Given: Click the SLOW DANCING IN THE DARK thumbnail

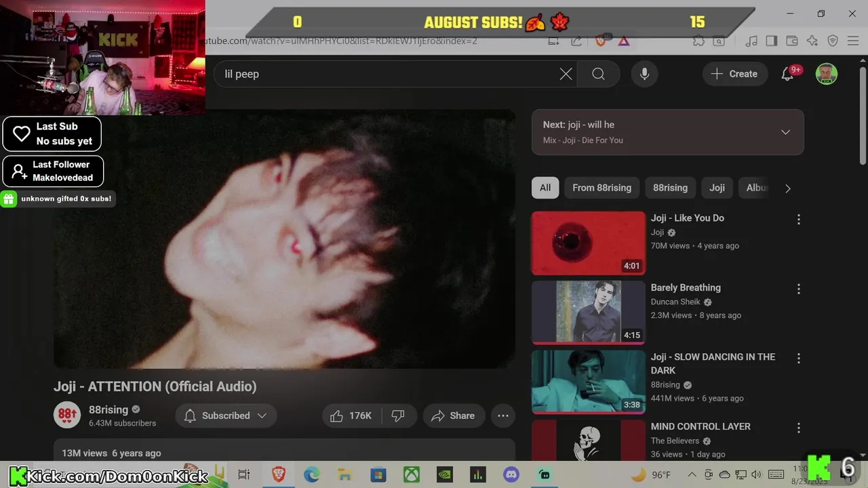Looking at the screenshot, I should point(589,382).
